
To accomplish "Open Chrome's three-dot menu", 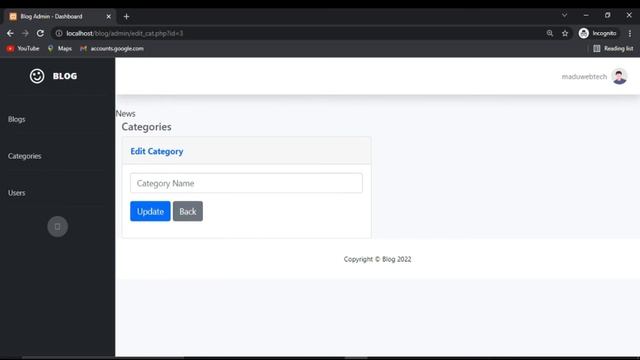I will (x=630, y=33).
